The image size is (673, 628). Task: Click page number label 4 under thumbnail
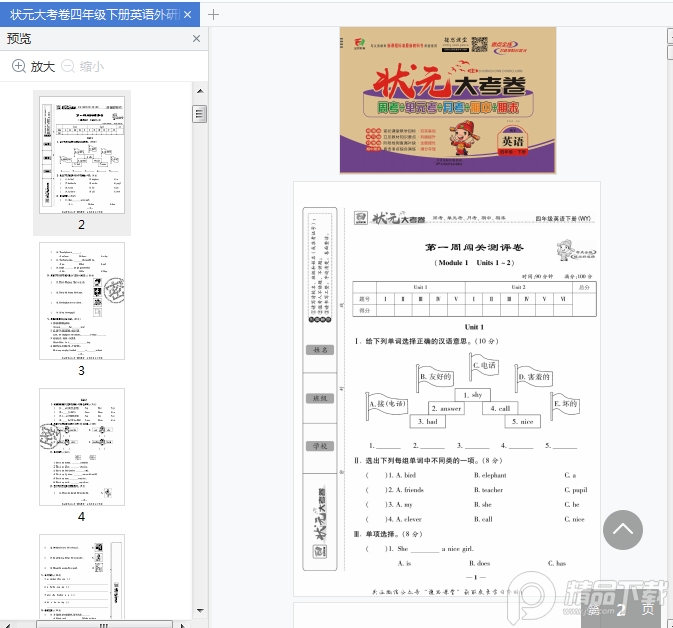(82, 516)
